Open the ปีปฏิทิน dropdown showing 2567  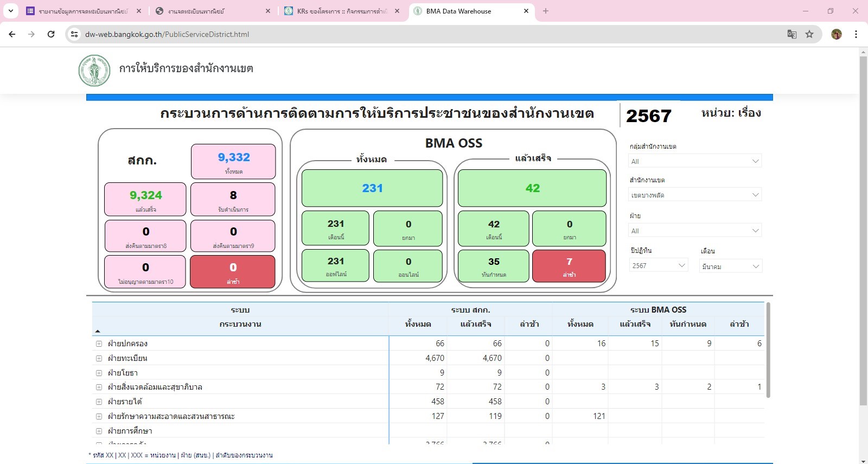tap(659, 266)
